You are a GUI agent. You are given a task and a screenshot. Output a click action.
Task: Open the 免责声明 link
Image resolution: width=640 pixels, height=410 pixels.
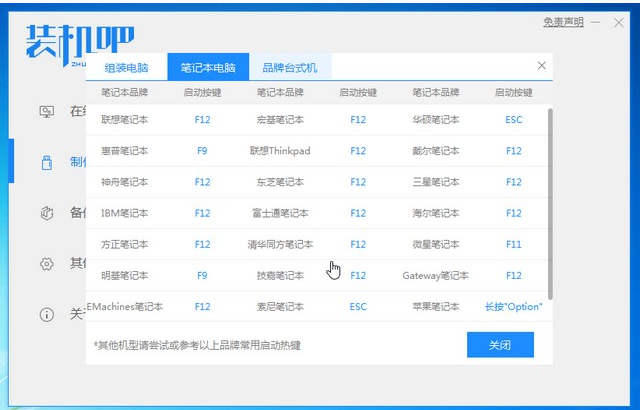coord(563,22)
